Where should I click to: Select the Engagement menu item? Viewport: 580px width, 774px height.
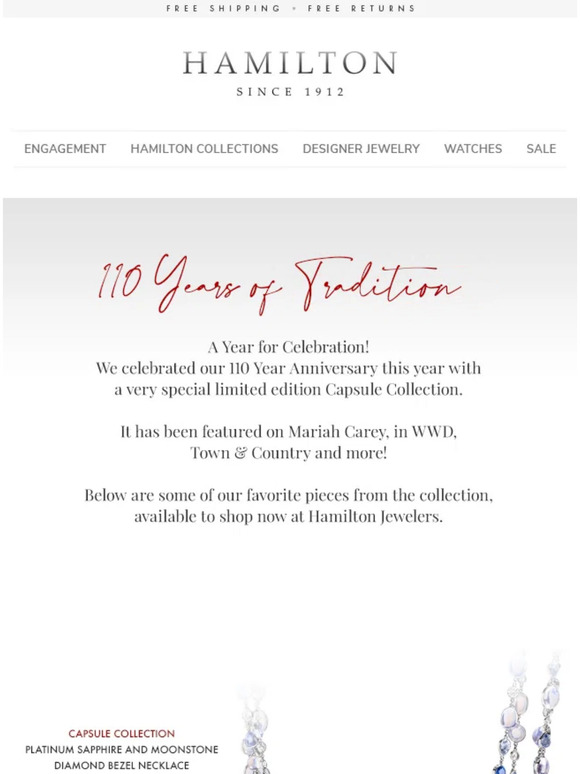[65, 149]
